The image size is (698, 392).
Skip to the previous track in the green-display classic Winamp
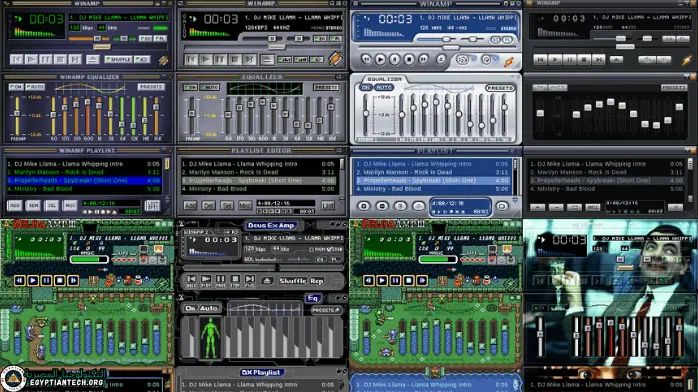(16, 59)
